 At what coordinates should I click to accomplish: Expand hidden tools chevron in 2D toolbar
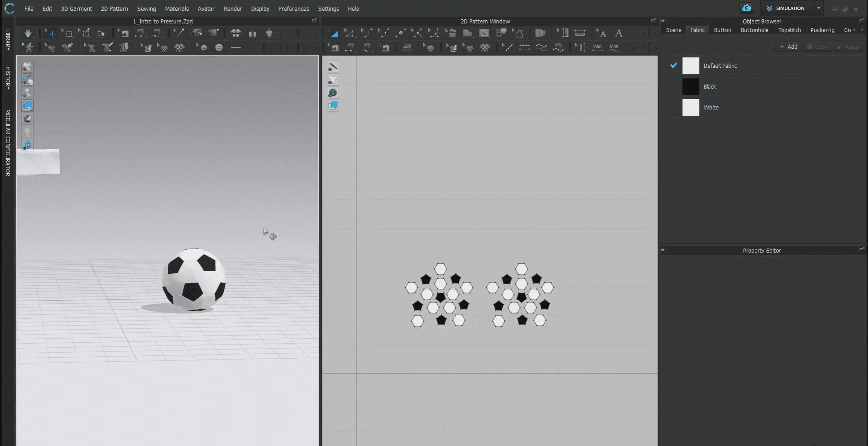click(632, 33)
